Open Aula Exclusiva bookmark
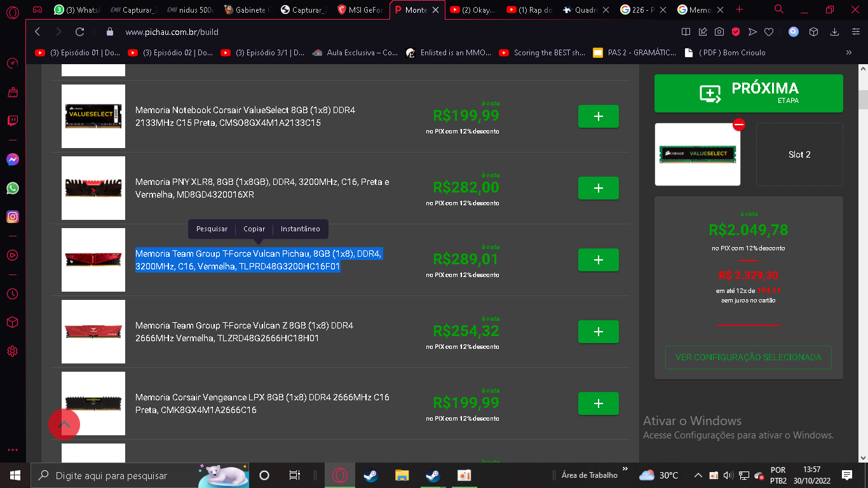868x488 pixels. (x=356, y=53)
